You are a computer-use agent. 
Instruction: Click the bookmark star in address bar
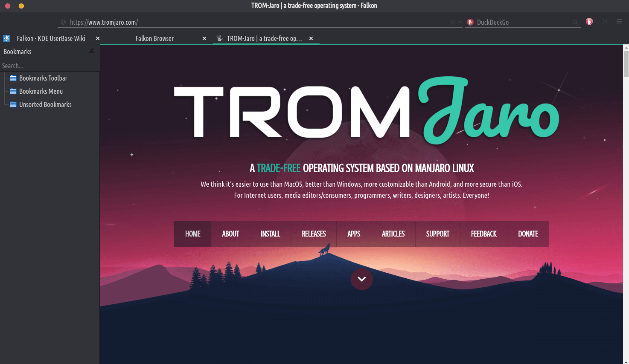452,22
